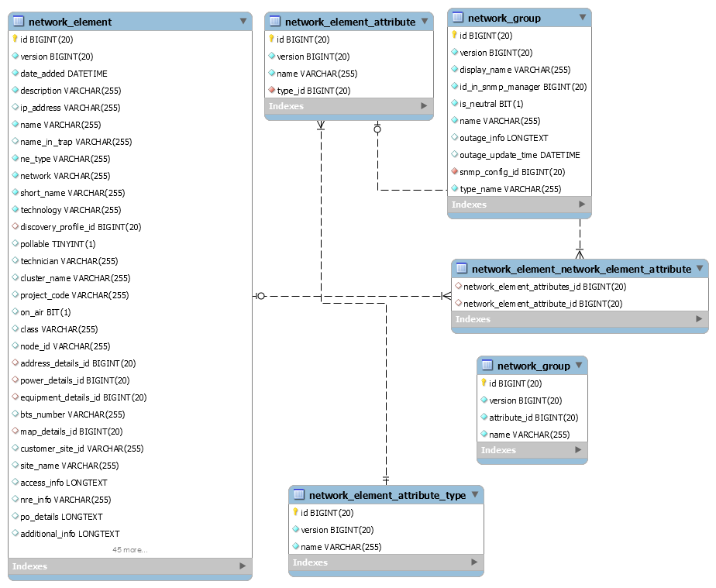Select the attribute_id BIGINT(20) column
The width and height of the screenshot is (716, 588).
point(533,418)
